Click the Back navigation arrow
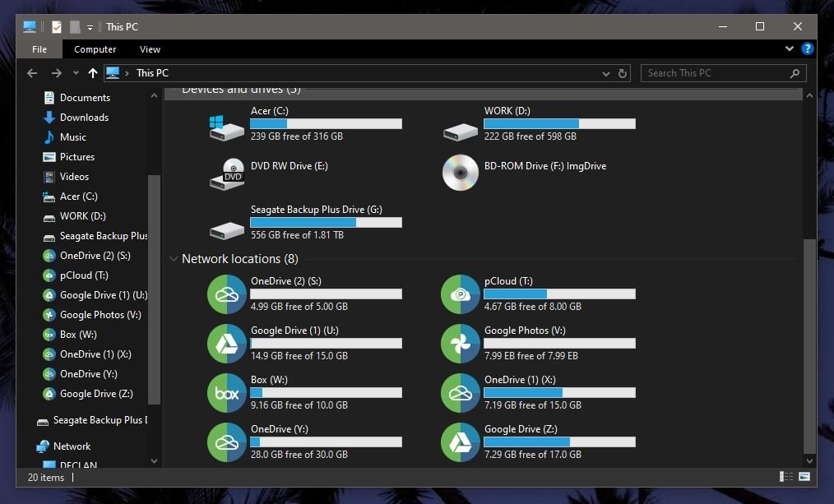834x504 pixels. click(x=32, y=73)
